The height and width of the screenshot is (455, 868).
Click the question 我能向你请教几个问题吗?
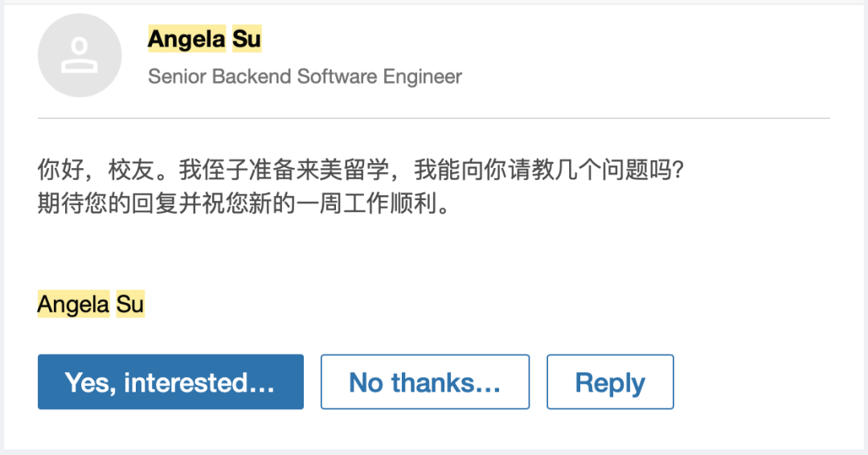click(x=549, y=170)
